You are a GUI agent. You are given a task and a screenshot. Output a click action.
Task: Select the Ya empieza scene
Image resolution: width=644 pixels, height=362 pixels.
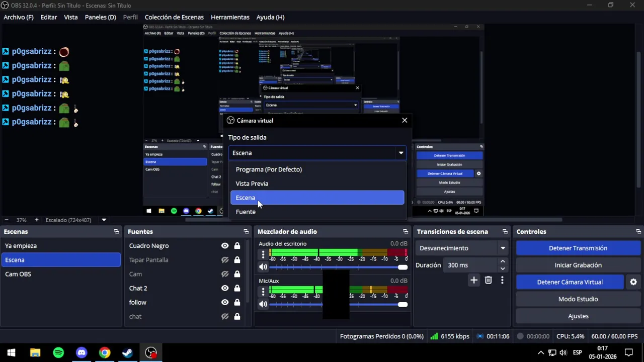[61, 246]
